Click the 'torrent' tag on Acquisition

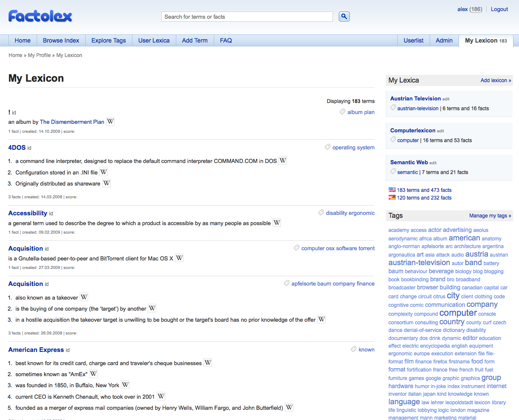[367, 248]
